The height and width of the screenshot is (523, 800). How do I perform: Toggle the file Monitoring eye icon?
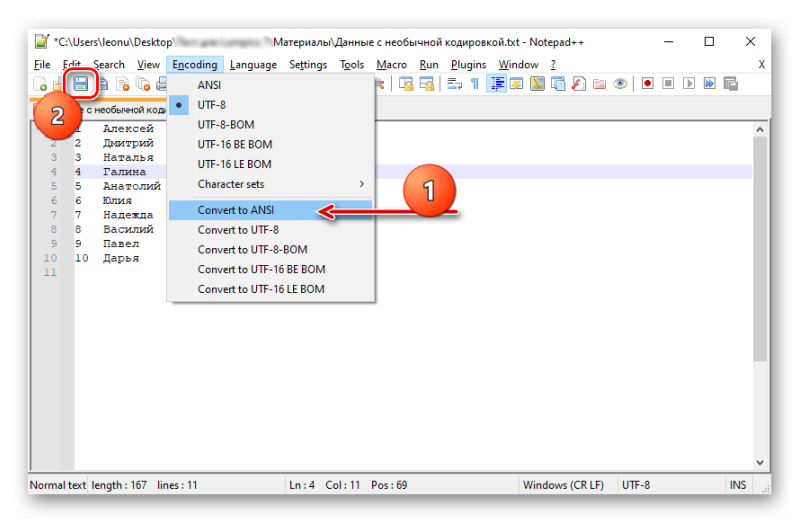pos(620,84)
